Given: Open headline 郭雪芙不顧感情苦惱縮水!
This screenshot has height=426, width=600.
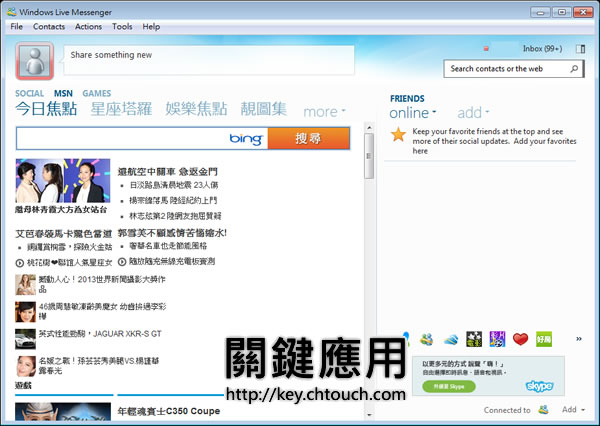Looking at the screenshot, I should 172,233.
